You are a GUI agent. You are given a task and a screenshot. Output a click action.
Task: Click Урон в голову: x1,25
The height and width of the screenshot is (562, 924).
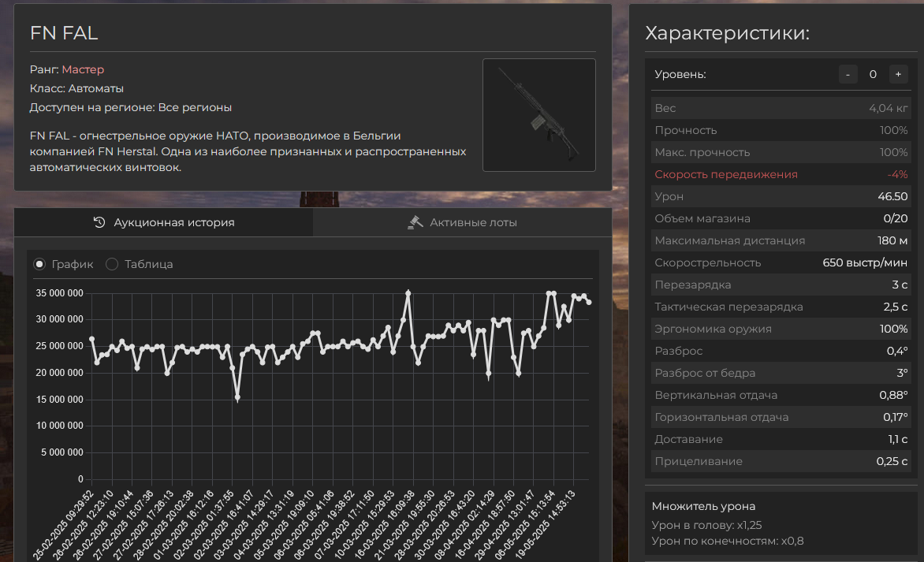[x=706, y=525]
